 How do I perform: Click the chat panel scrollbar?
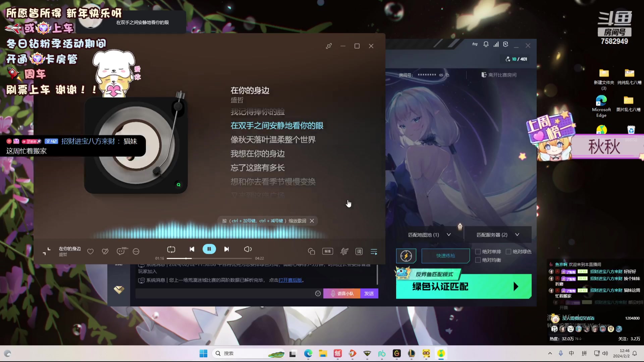coord(377,275)
